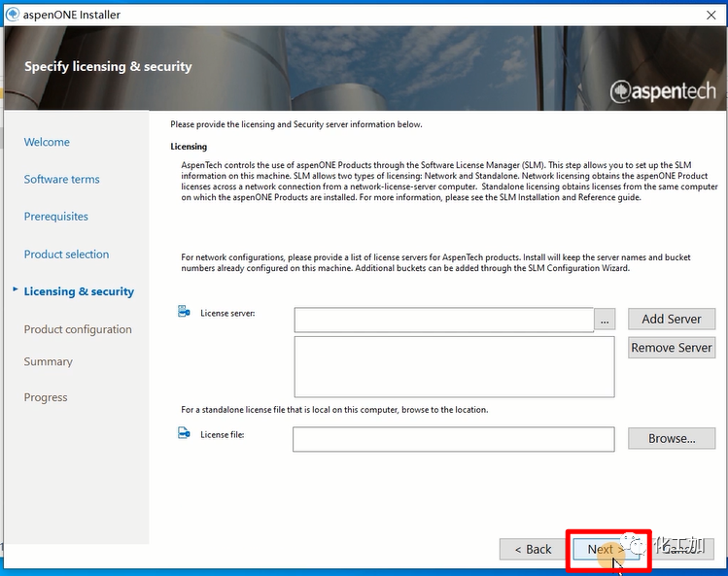Click the License file icon
This screenshot has width=728, height=576.
pyautogui.click(x=184, y=433)
